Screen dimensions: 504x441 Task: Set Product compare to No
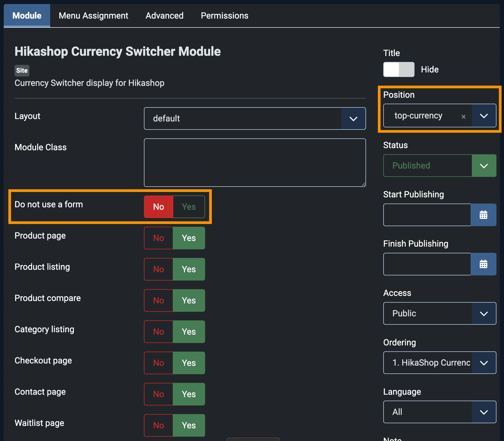tap(158, 300)
